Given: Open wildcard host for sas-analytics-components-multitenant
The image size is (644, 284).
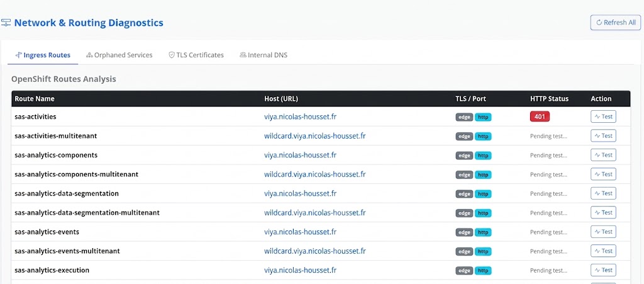Looking at the screenshot, I should [x=314, y=174].
